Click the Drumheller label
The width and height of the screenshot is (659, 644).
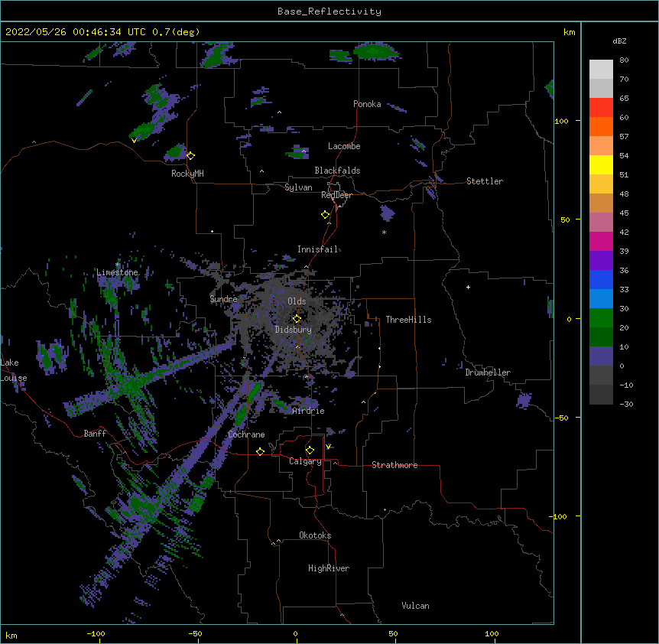coord(488,372)
